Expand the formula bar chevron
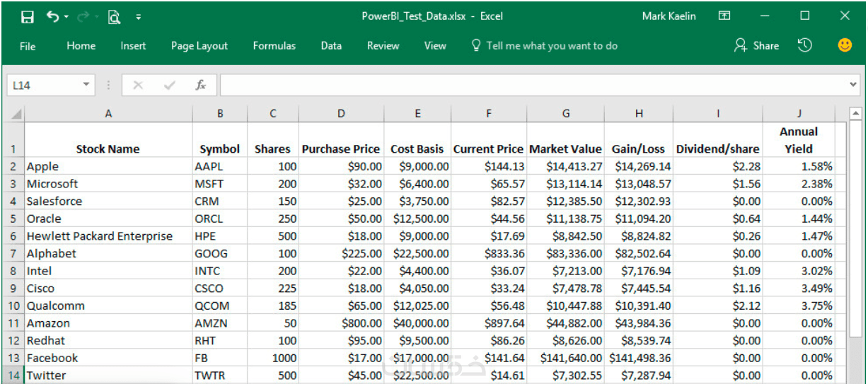 [x=853, y=85]
